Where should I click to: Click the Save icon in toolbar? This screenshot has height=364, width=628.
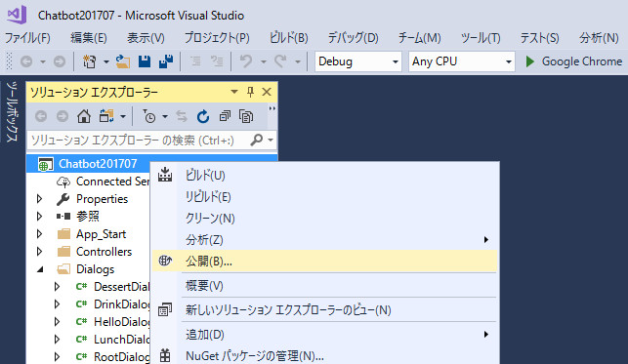point(145,61)
